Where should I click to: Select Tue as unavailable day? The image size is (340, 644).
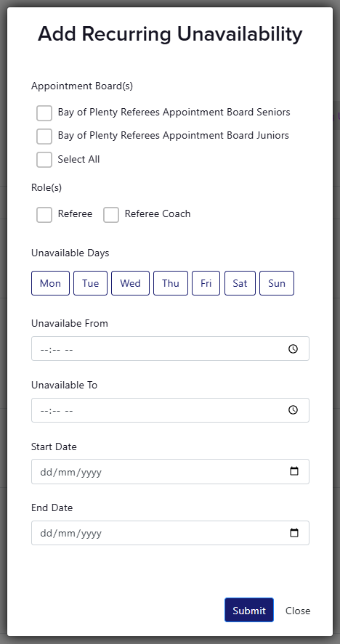90,283
